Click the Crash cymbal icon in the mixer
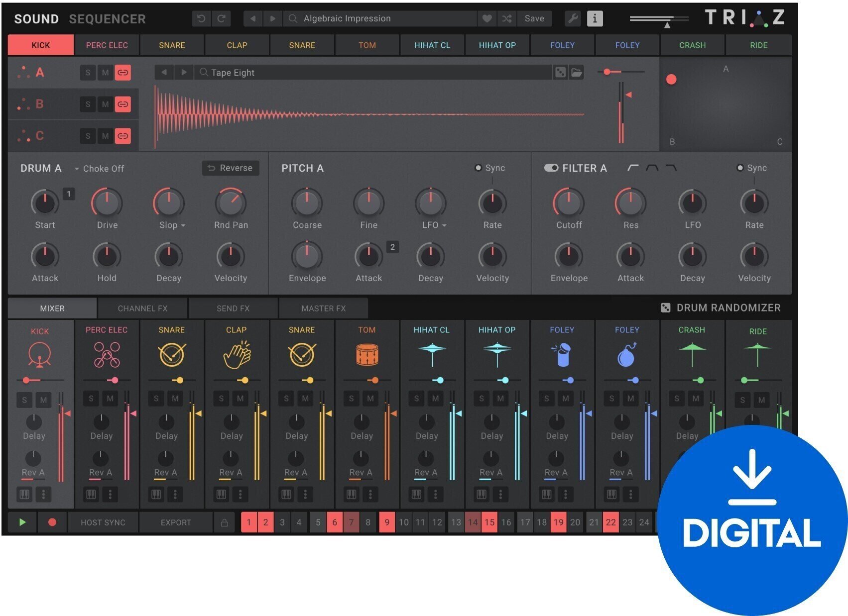This screenshot has height=616, width=848. tap(692, 353)
